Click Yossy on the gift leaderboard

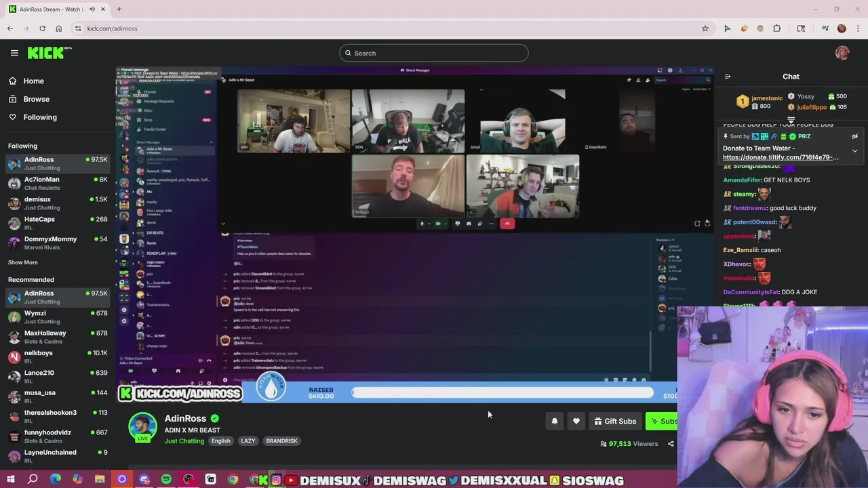pos(806,96)
